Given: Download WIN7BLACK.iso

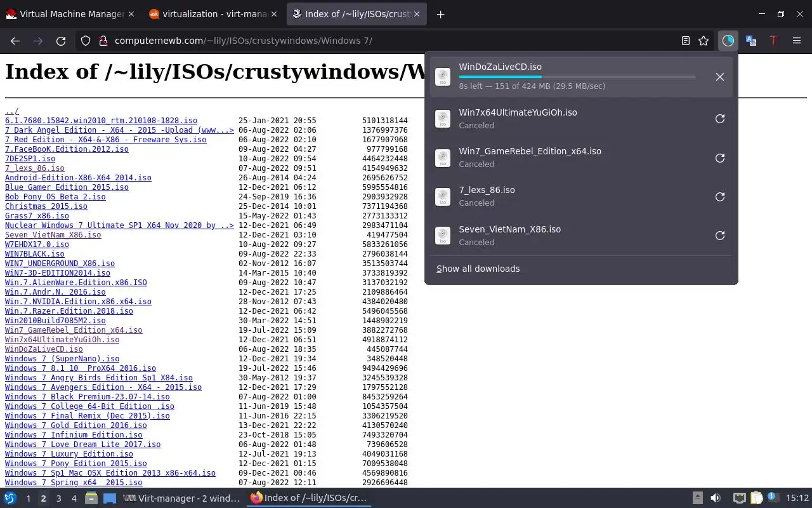Looking at the screenshot, I should (35, 254).
